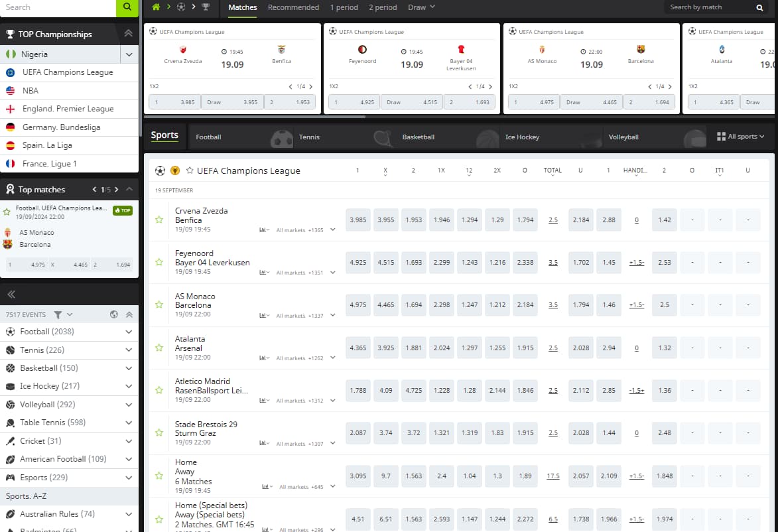Collapse events list with double chevron
Image resolution: width=778 pixels, height=532 pixels.
point(129,314)
